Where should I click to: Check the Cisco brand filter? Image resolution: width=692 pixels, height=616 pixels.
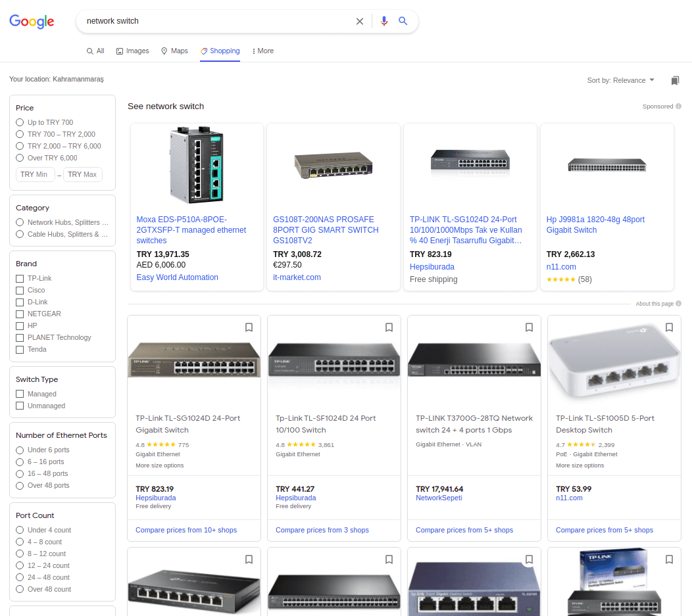(x=19, y=290)
